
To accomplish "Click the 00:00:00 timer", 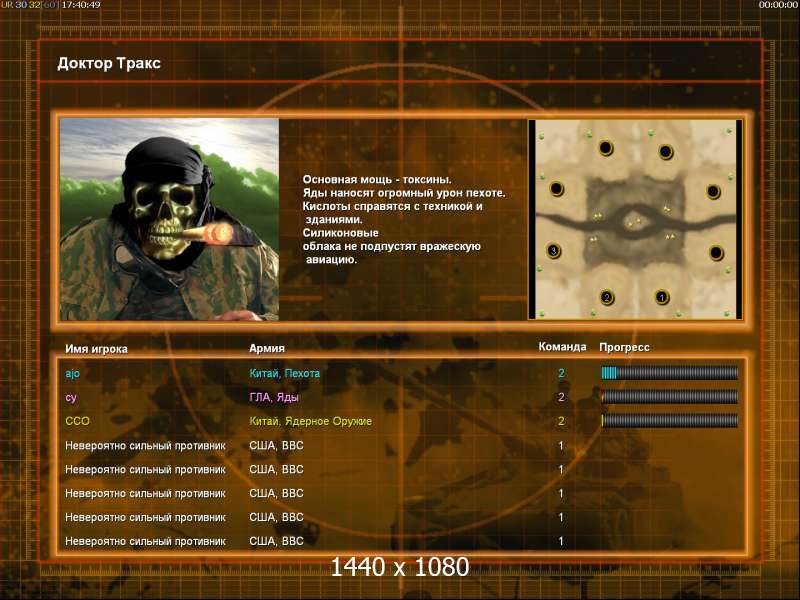I will (x=778, y=5).
